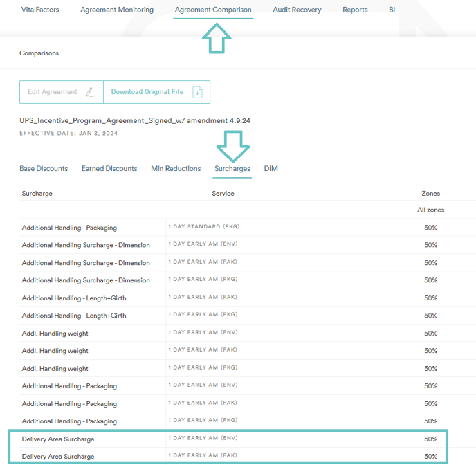Click 50% for Length+Girth Early AM (PAK)

tap(430, 298)
